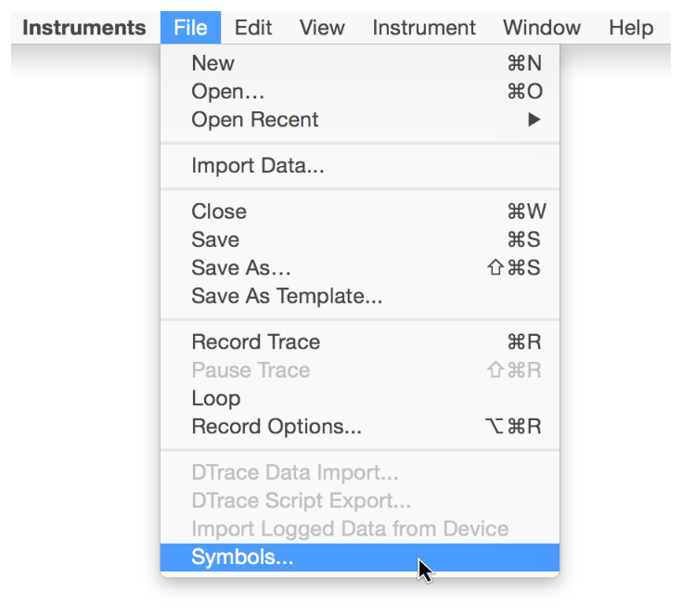Viewport: 682px width, 616px height.
Task: Click the highlighted Symbols… item
Action: pyautogui.click(x=242, y=558)
